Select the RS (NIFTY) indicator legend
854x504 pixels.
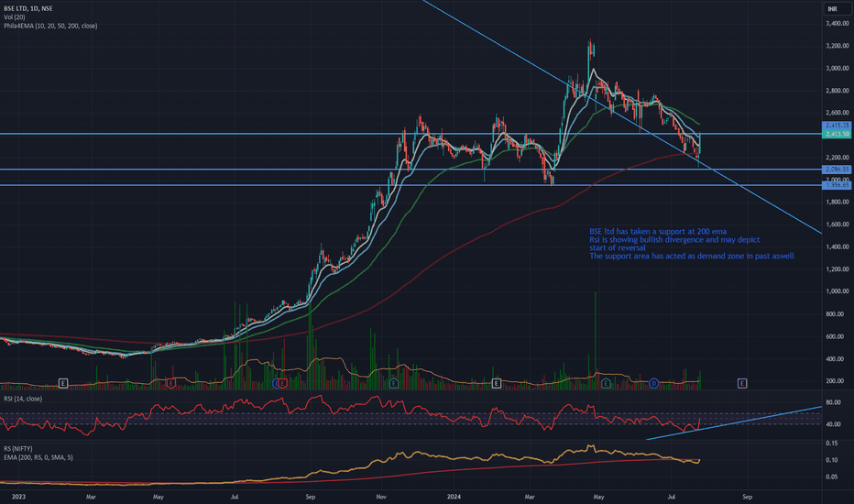click(18, 449)
